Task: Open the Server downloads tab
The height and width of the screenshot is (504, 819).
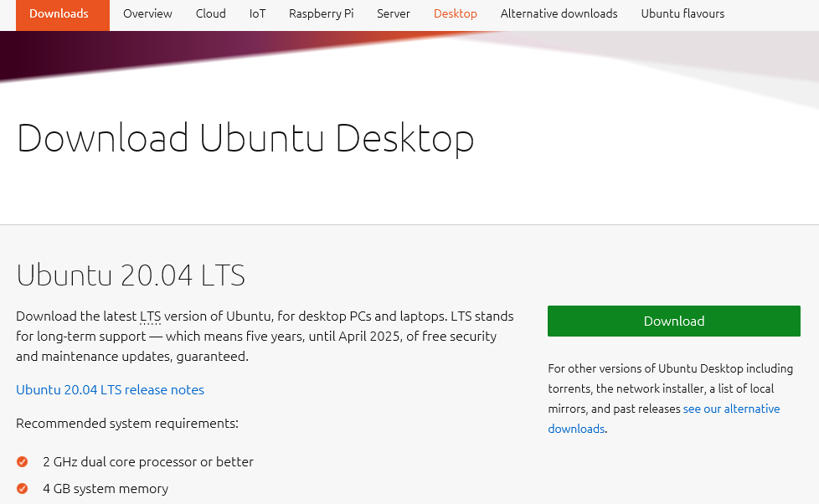Action: [394, 13]
